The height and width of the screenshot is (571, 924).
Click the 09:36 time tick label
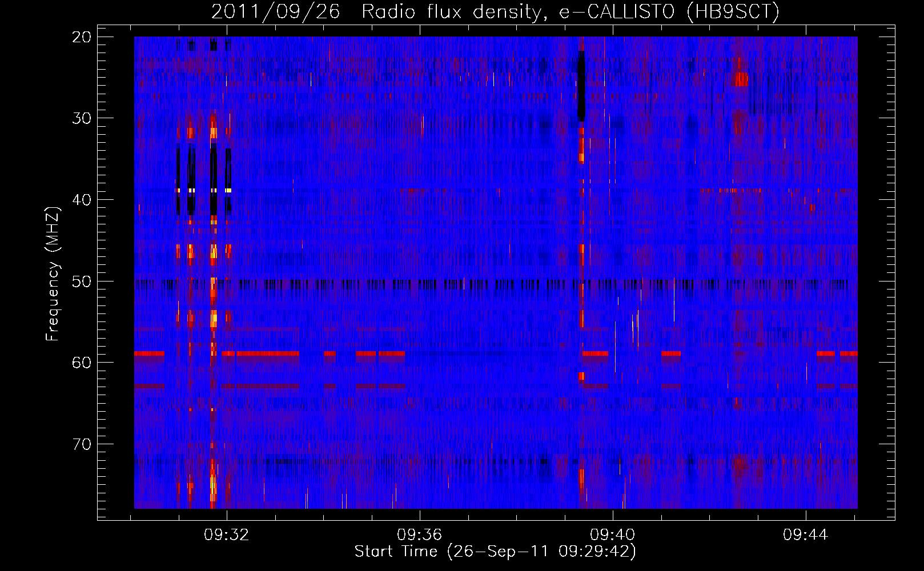pos(420,535)
